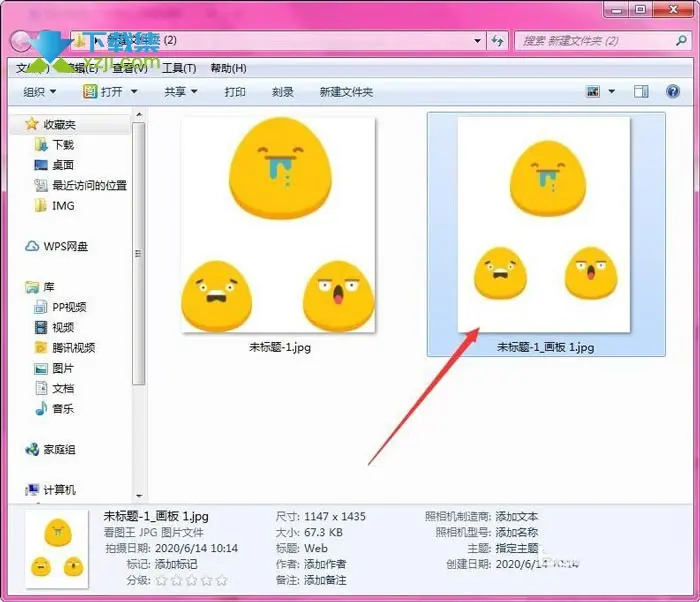Open the 查看(V) menu
The image size is (700, 602).
(130, 68)
